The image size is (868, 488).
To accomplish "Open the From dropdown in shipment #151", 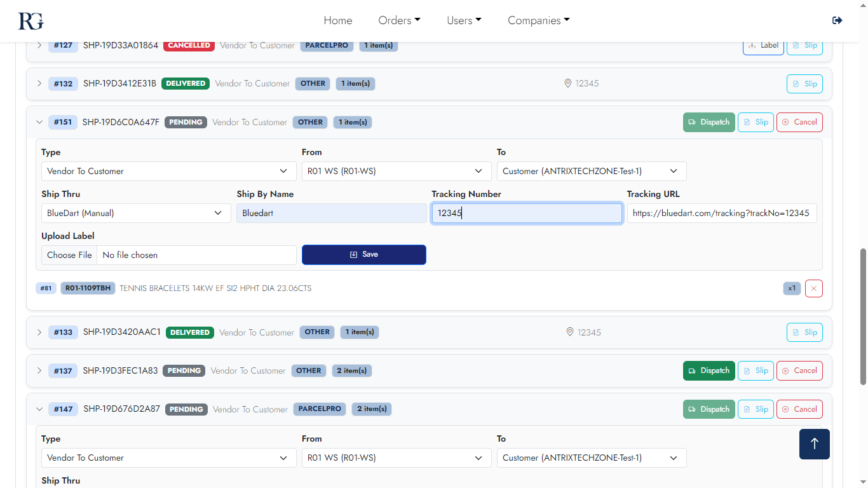I will [x=396, y=172].
